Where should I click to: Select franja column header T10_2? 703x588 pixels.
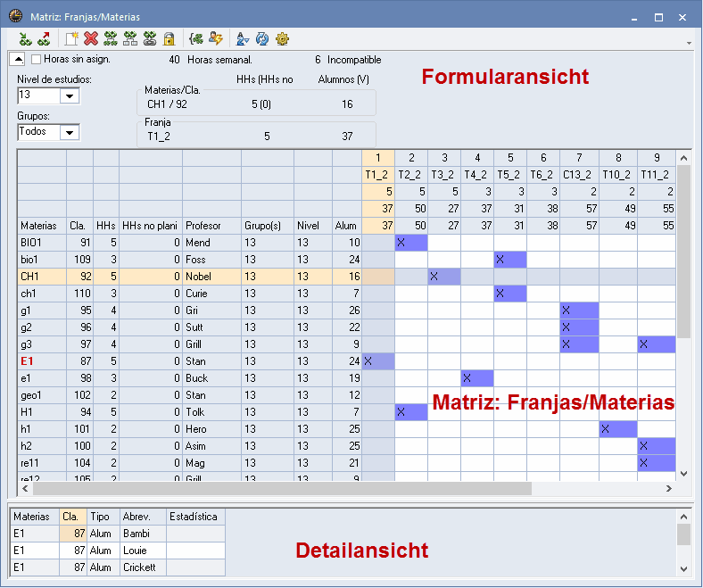coord(618,175)
